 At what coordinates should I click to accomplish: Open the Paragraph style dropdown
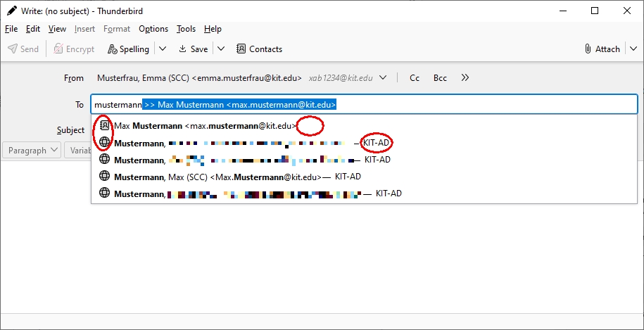[32, 151]
